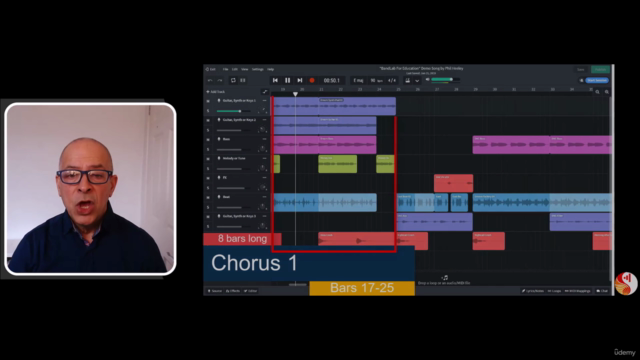
Task: Click the icon beside the loop button
Action: point(243,80)
